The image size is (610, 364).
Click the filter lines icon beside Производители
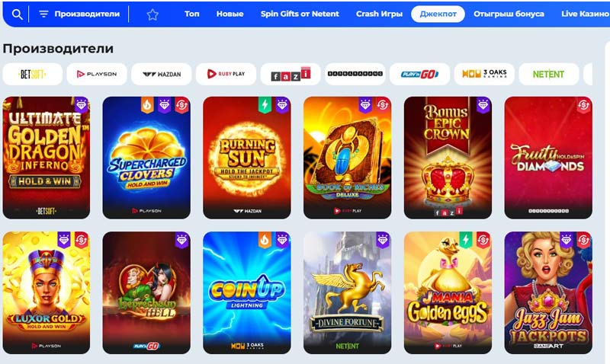(43, 14)
